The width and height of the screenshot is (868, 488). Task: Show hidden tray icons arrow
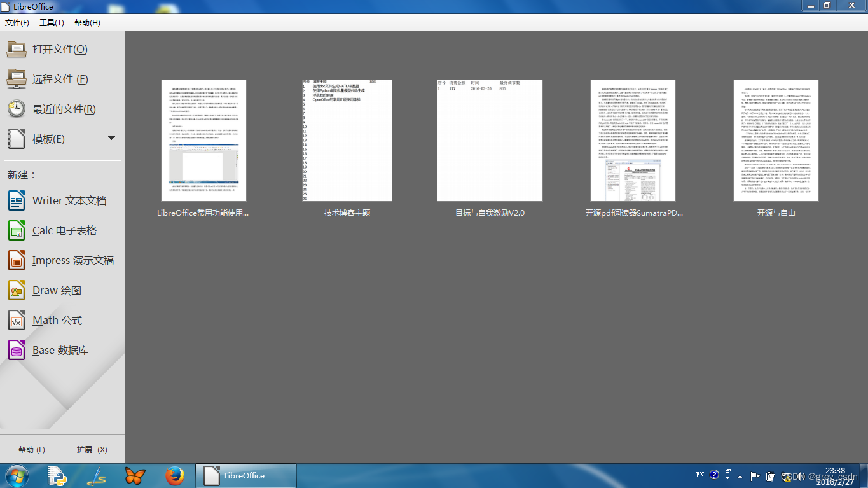coord(740,476)
